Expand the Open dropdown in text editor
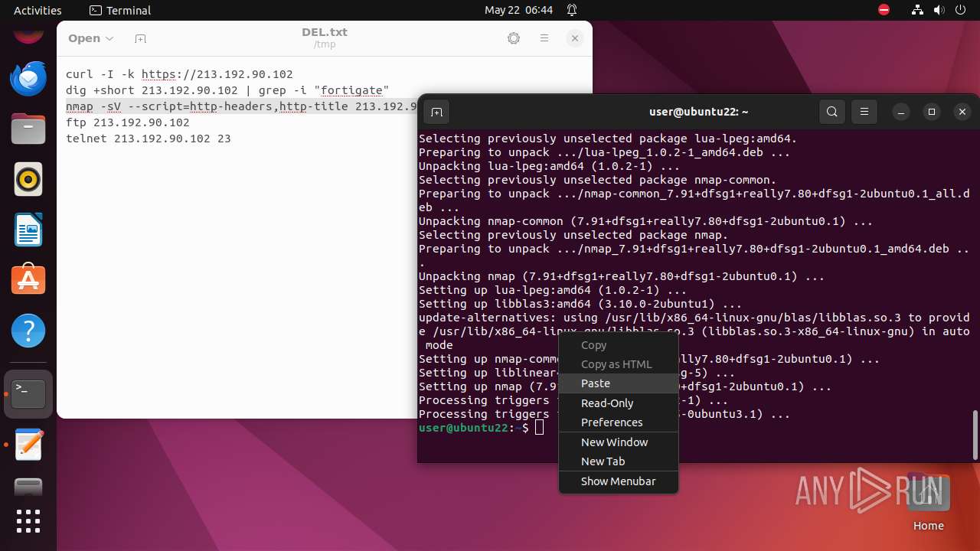The height and width of the screenshot is (551, 980). (91, 38)
